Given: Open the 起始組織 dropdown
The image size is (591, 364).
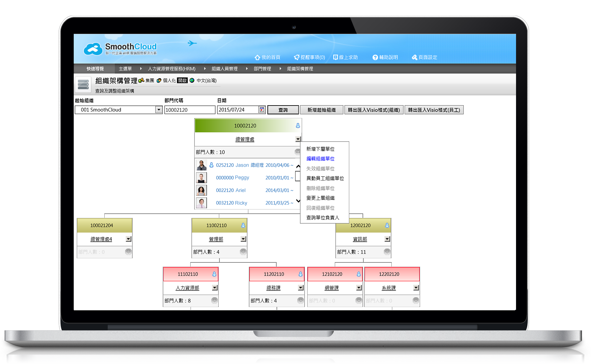Looking at the screenshot, I should coord(159,110).
